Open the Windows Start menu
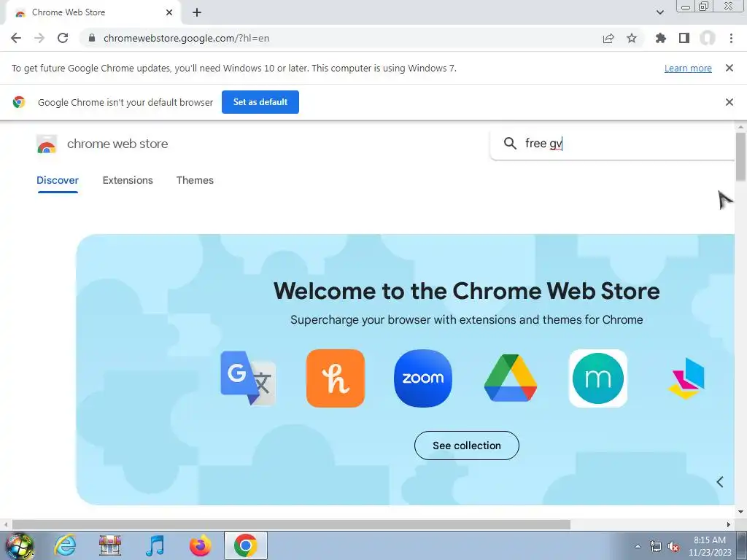Screen dimensions: 747x560 19,545
